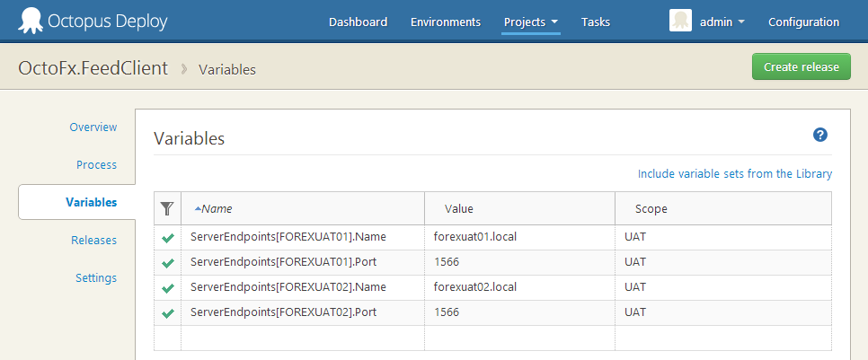Click the Scope column header
868x360 pixels.
(x=723, y=208)
